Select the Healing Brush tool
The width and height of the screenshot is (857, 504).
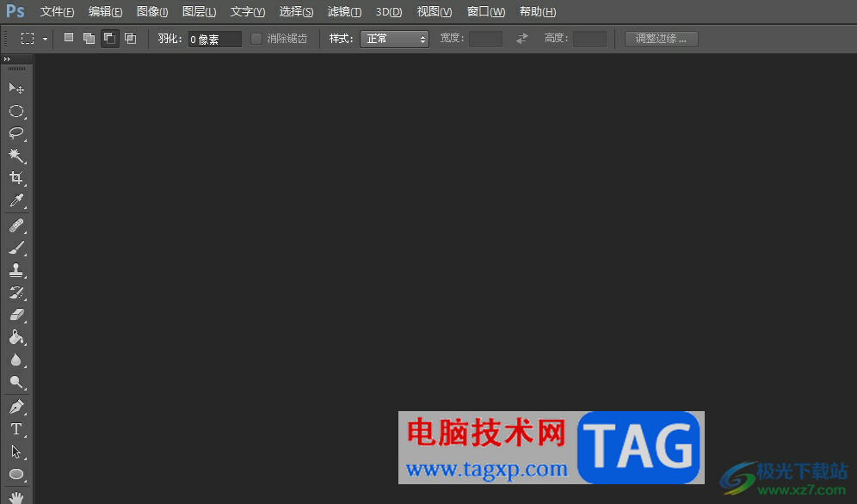tap(16, 225)
